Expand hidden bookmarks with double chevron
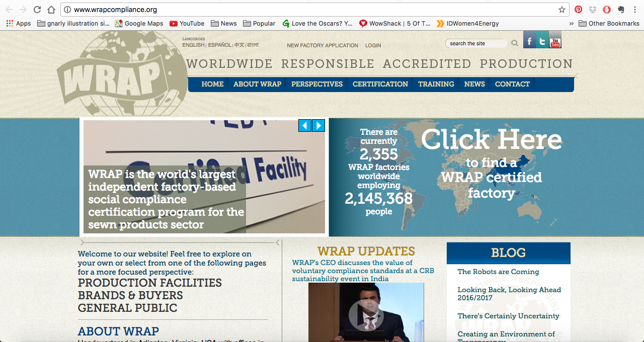Viewport: 644px width, 342px height. (572, 23)
